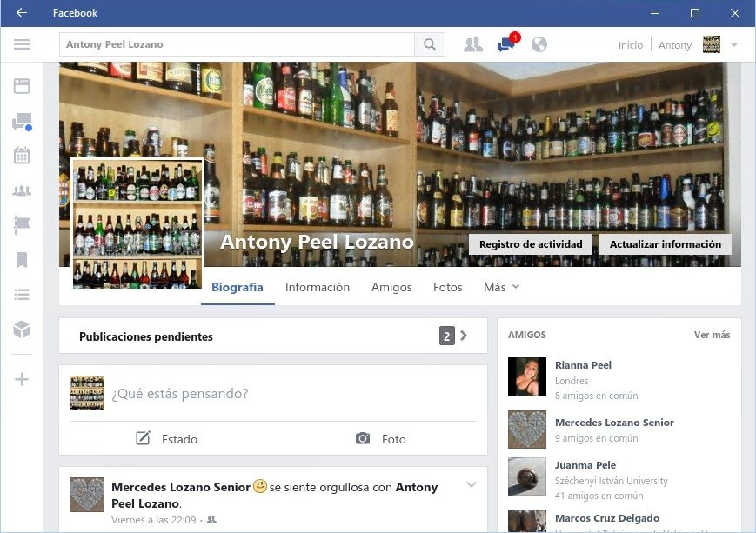Image resolution: width=756 pixels, height=533 pixels.
Task: Open the Amigos tab
Action: (x=391, y=287)
